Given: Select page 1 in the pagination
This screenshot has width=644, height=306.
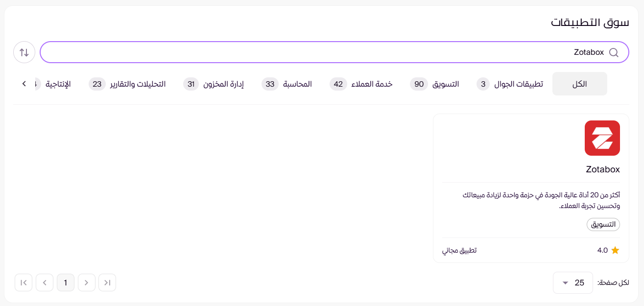Looking at the screenshot, I should point(66,282).
